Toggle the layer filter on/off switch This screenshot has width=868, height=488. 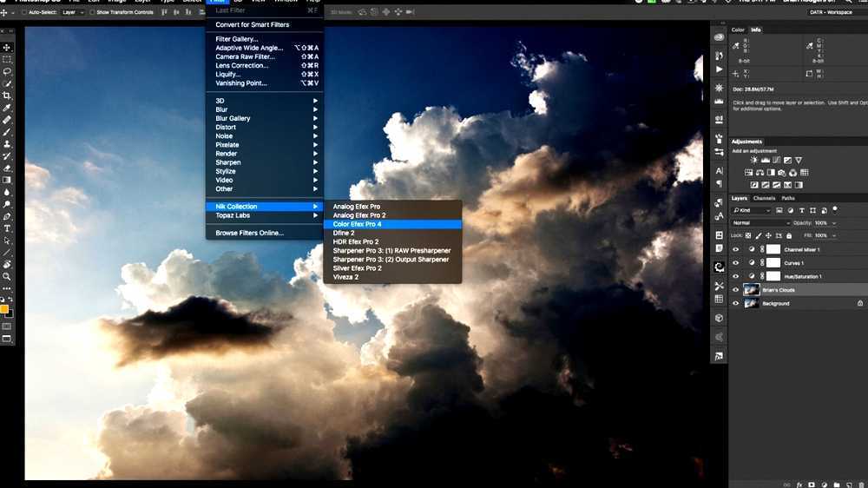[x=835, y=209]
